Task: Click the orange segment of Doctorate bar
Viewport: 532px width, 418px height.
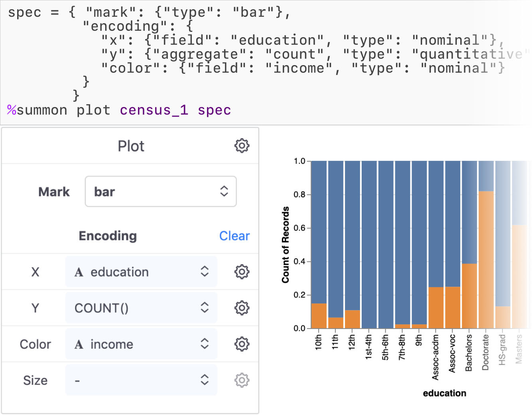Action: pos(486,260)
